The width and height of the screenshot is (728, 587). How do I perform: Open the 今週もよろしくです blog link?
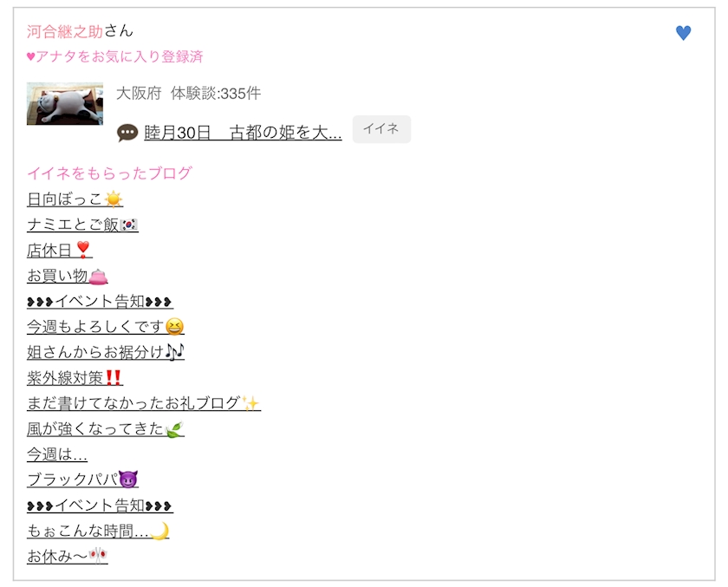106,327
